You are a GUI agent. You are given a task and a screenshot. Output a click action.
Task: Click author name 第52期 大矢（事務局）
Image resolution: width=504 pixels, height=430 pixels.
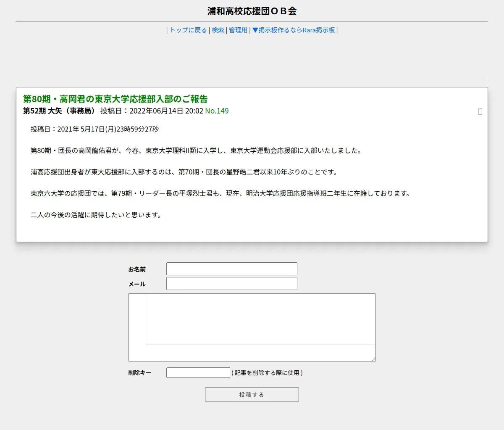60,111
